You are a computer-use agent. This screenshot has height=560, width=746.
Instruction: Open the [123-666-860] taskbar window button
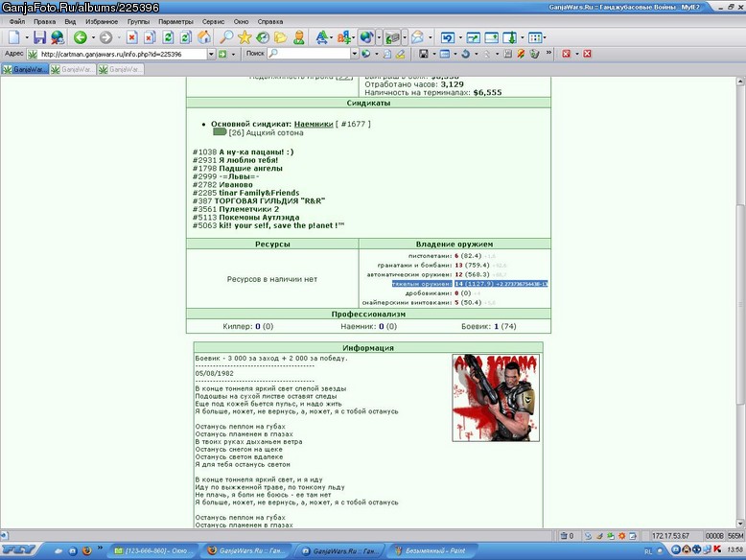click(152, 550)
